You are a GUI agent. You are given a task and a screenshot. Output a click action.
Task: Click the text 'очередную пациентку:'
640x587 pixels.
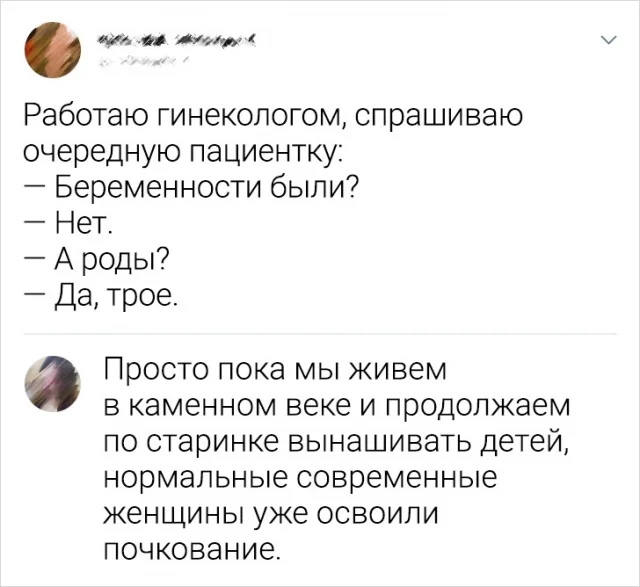pyautogui.click(x=183, y=154)
